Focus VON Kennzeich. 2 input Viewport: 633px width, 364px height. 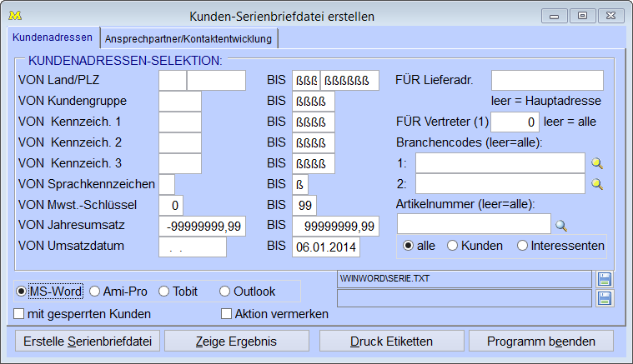[x=180, y=142]
